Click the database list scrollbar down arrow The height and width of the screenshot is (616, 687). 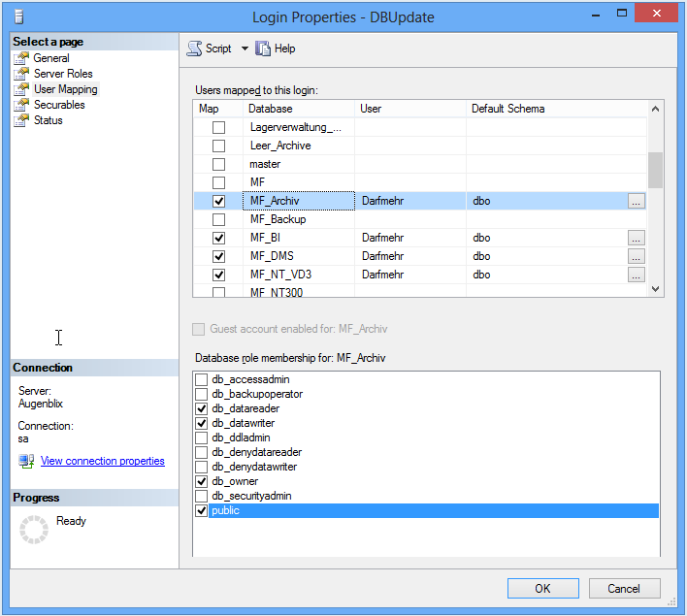click(x=655, y=288)
